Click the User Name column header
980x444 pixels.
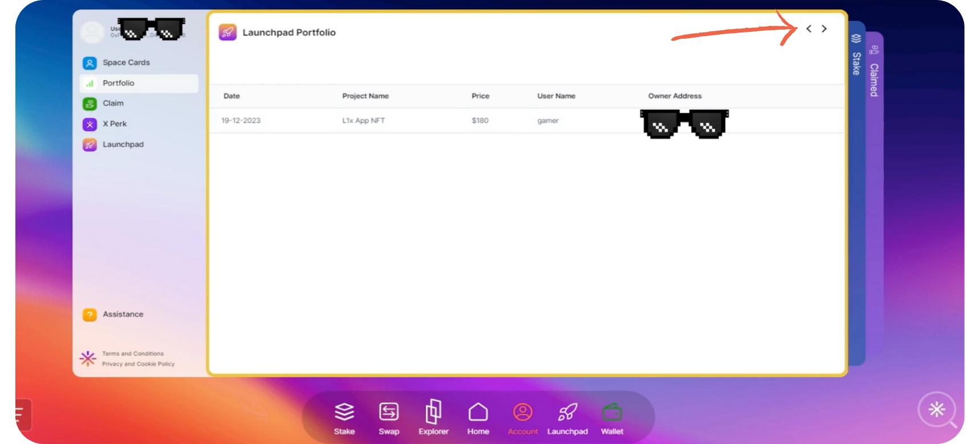556,96
